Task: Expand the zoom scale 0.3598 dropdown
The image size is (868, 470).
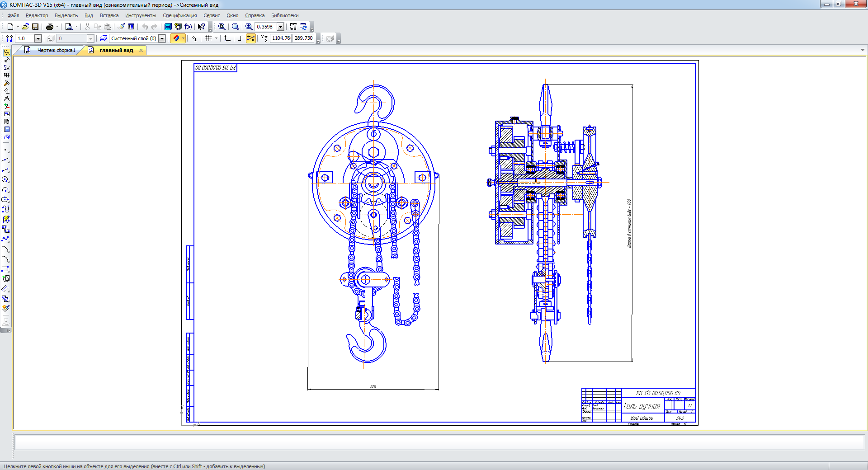Action: (280, 27)
